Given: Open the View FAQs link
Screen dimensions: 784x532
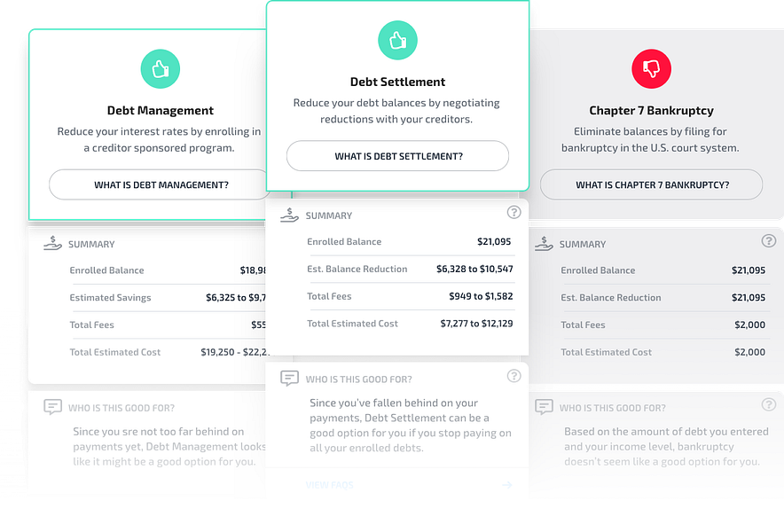Looking at the screenshot, I should (330, 485).
